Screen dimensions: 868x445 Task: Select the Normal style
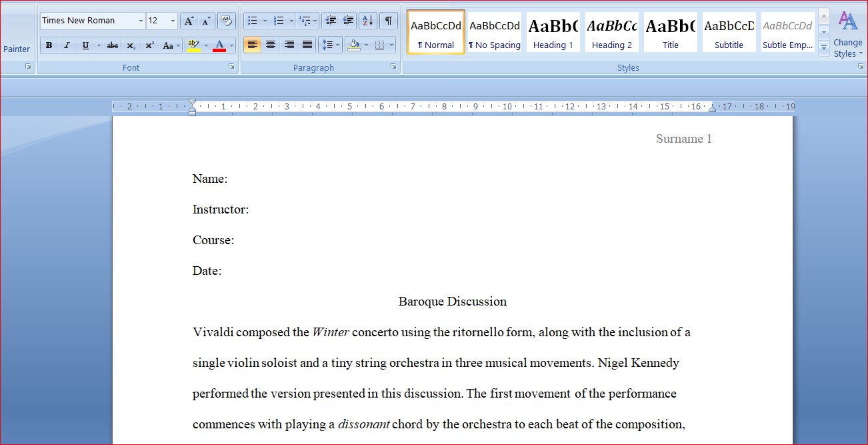coord(436,32)
